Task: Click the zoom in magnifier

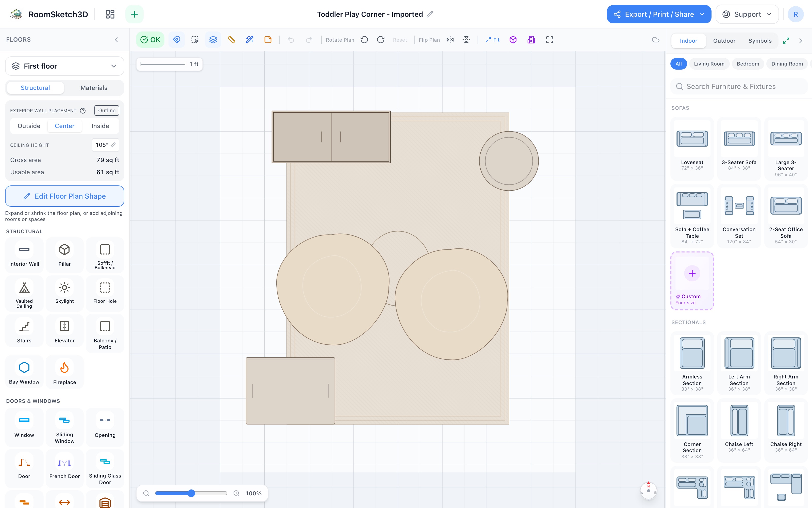Action: pyautogui.click(x=236, y=493)
